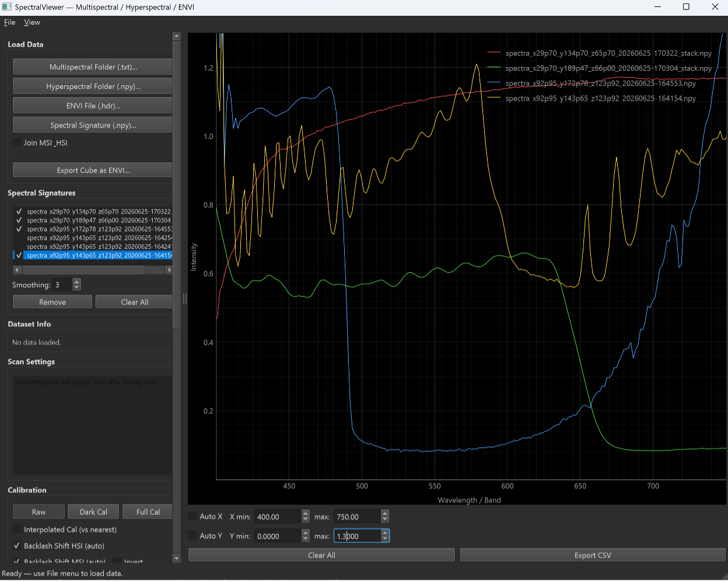Image resolution: width=728 pixels, height=582 pixels.
Task: Uncheck the highlighted spectra 16415 signature checkbox
Action: [19, 255]
